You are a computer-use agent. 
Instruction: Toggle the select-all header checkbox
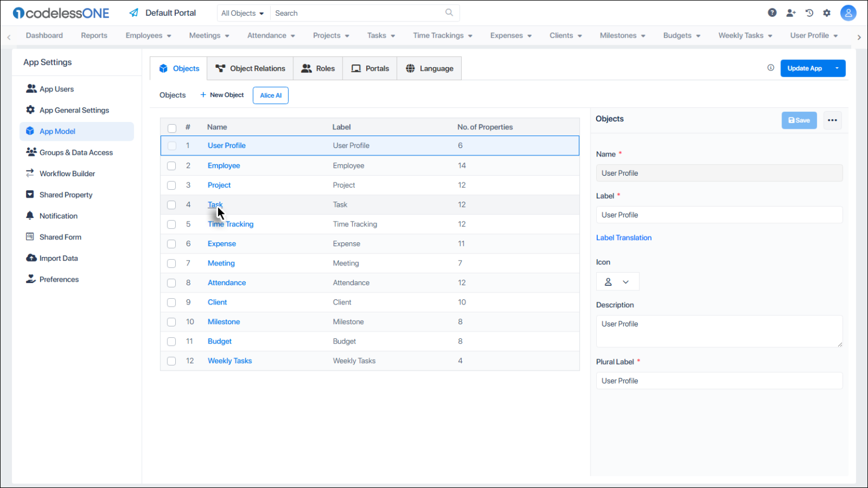pos(172,128)
